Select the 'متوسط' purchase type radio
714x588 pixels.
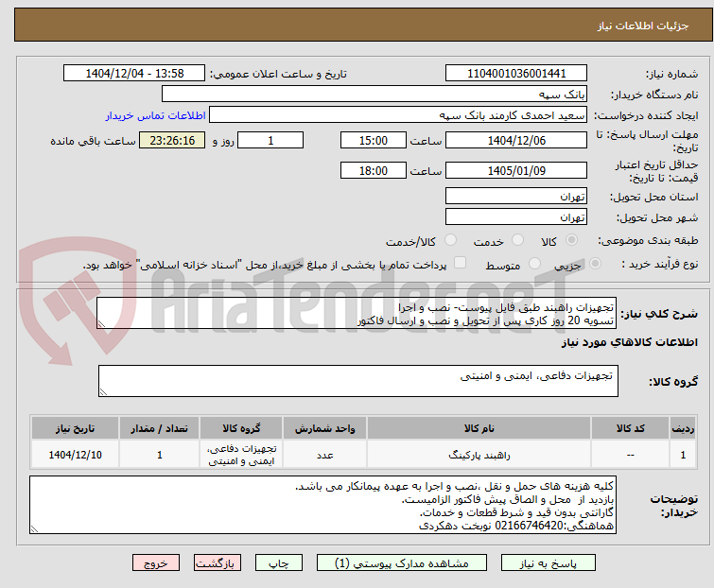click(x=534, y=264)
